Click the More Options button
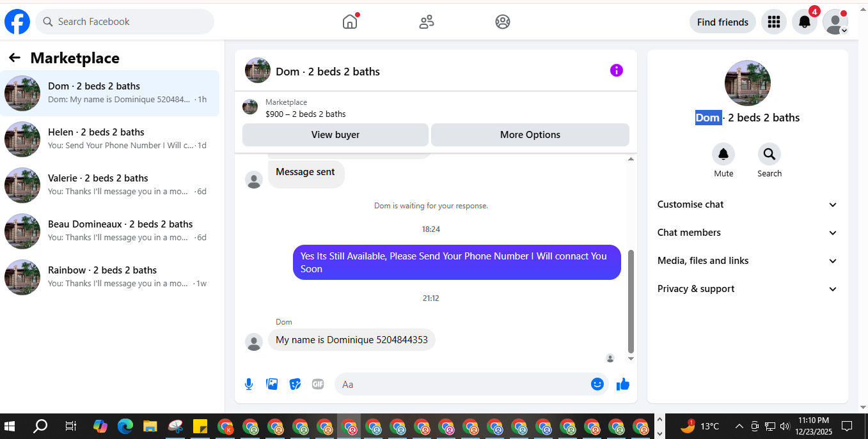Screen dimensions: 868x439 pos(530,135)
